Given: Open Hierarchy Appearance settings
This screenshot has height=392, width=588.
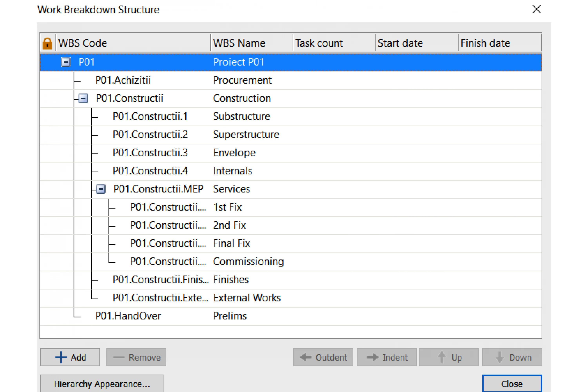Looking at the screenshot, I should 102,384.
